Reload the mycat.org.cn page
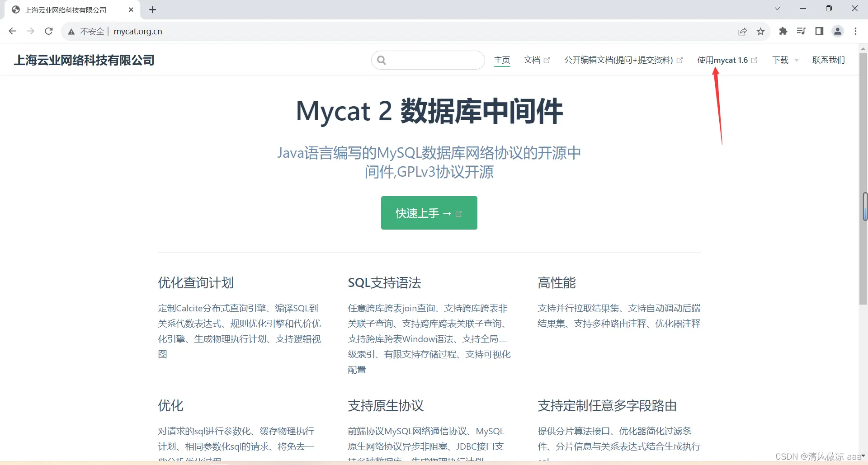868x465 pixels. (49, 31)
